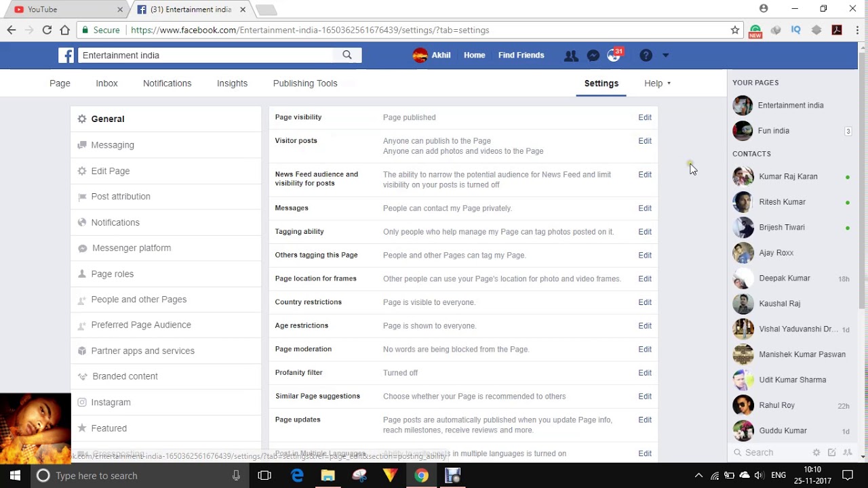868x488 pixels.
Task: Edit Tagging ability setting
Action: click(x=645, y=232)
